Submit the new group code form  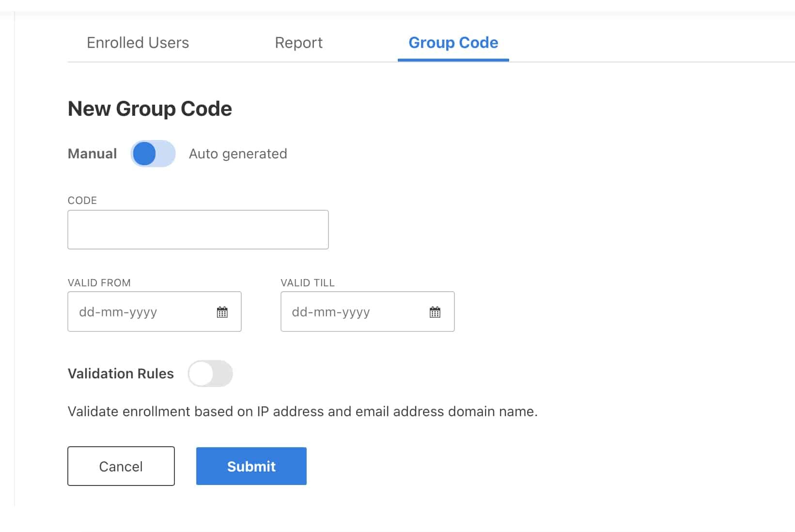point(251,466)
